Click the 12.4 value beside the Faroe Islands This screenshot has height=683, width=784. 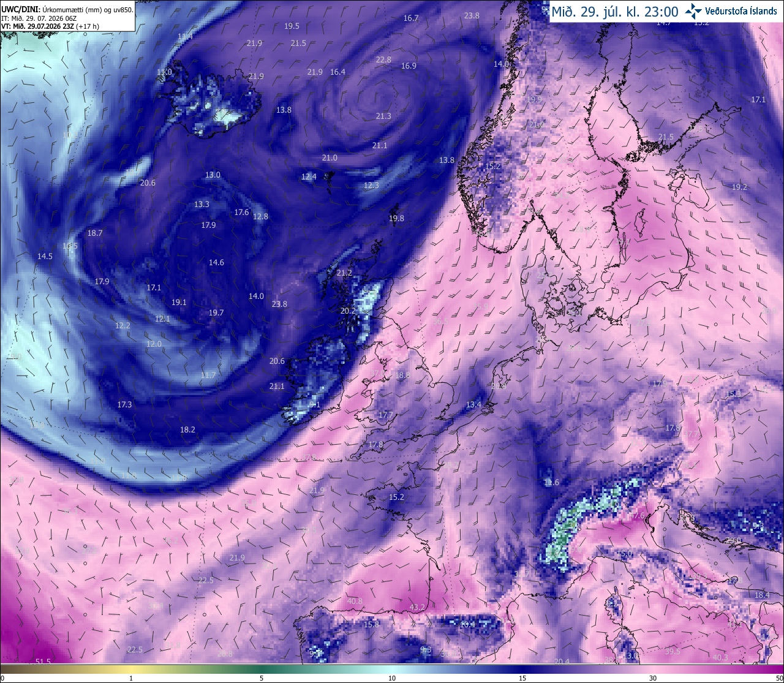(x=309, y=177)
